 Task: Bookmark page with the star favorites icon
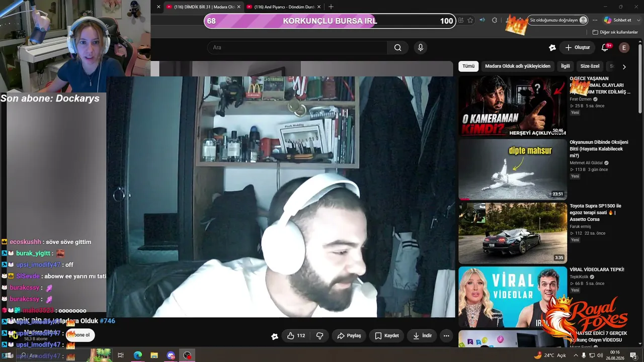[470, 20]
